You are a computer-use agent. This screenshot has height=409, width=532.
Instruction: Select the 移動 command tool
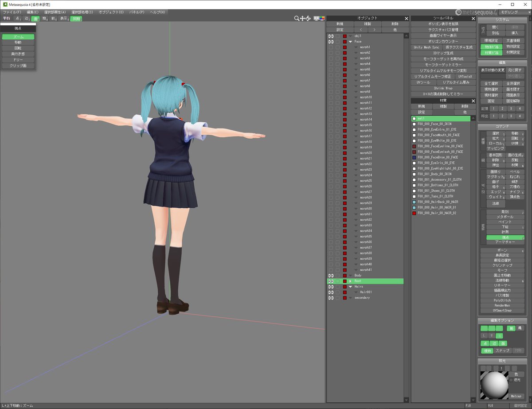pyautogui.click(x=515, y=133)
